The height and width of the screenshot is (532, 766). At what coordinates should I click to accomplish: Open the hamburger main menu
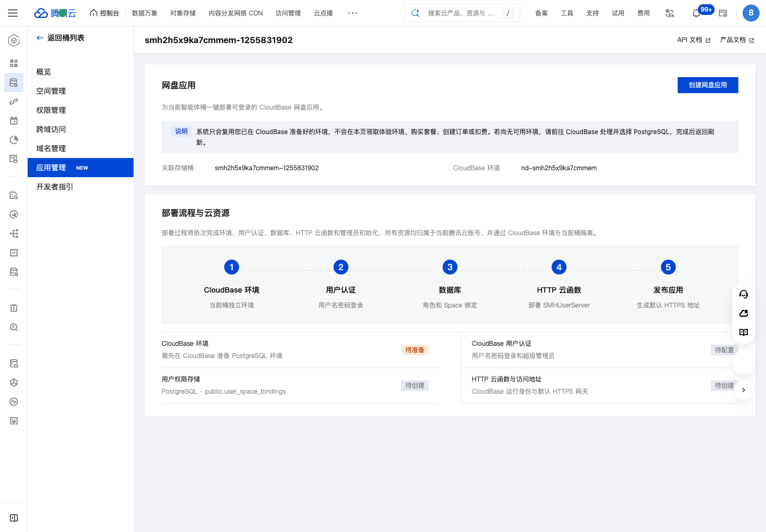13,13
